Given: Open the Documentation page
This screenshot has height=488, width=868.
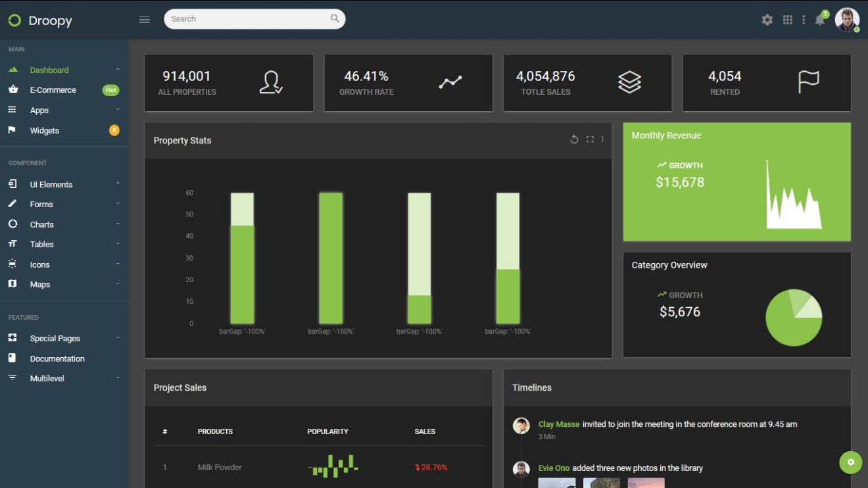Looking at the screenshot, I should coord(58,358).
